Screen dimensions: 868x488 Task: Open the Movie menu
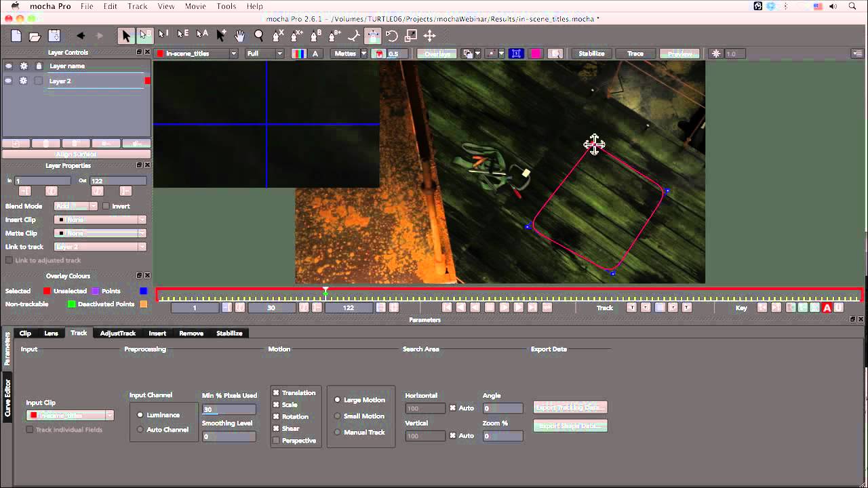tap(195, 6)
